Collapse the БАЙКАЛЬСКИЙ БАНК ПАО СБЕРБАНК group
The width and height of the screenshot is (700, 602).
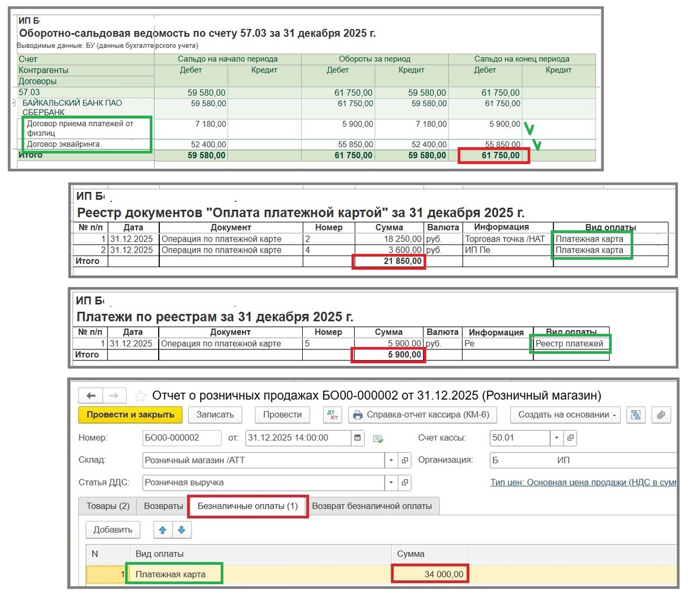pyautogui.click(x=15, y=103)
